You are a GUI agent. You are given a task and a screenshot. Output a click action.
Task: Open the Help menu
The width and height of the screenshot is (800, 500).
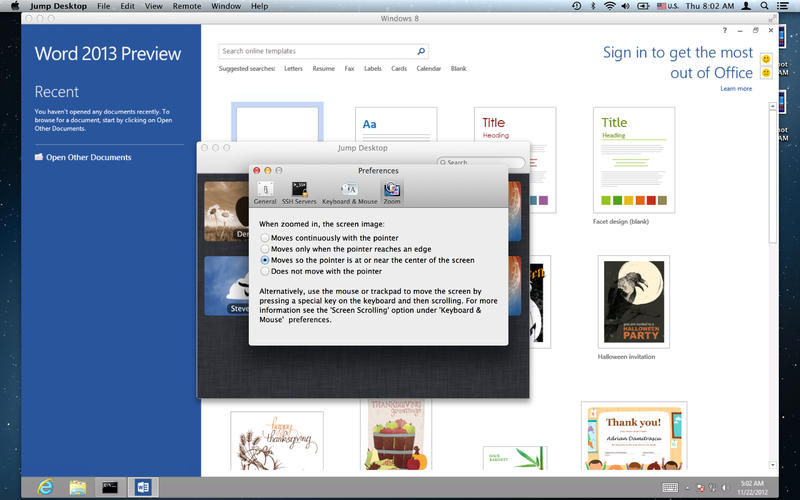[x=259, y=6]
